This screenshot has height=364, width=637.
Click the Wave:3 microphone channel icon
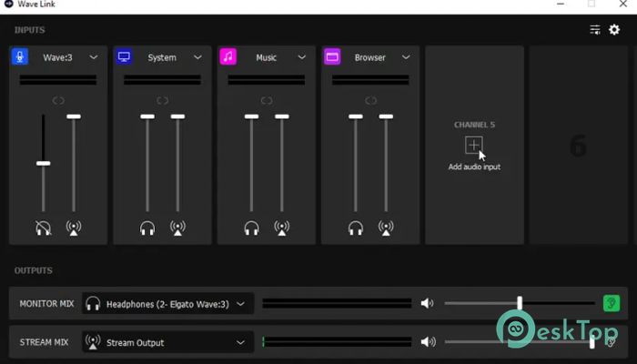(20, 56)
